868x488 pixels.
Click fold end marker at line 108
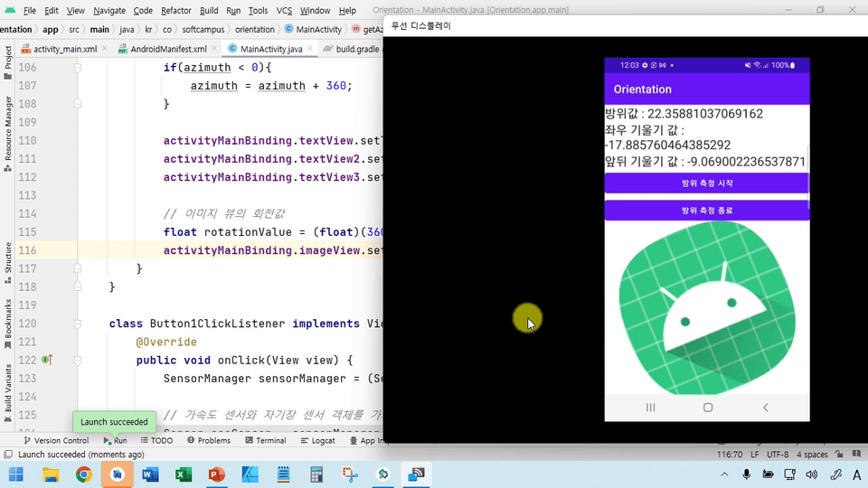pyautogui.click(x=78, y=103)
